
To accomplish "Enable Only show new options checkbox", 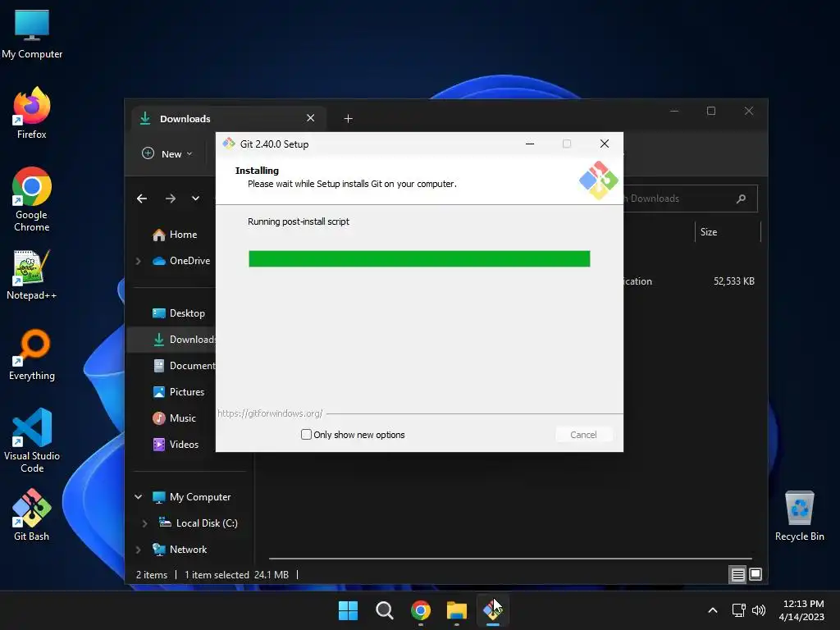I will 306,435.
